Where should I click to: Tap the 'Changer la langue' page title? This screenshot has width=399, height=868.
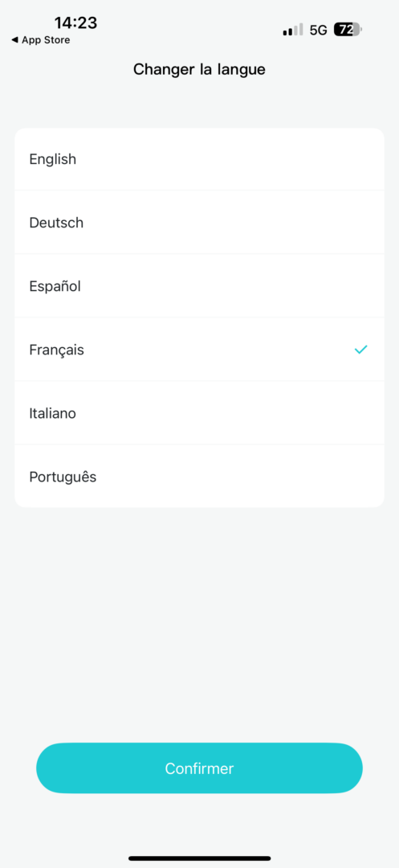(x=199, y=70)
